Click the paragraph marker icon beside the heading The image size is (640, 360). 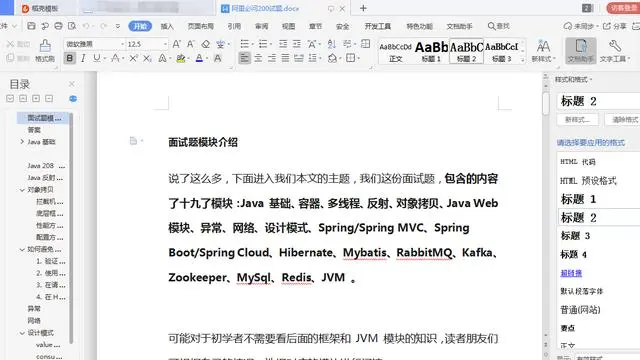[133, 141]
